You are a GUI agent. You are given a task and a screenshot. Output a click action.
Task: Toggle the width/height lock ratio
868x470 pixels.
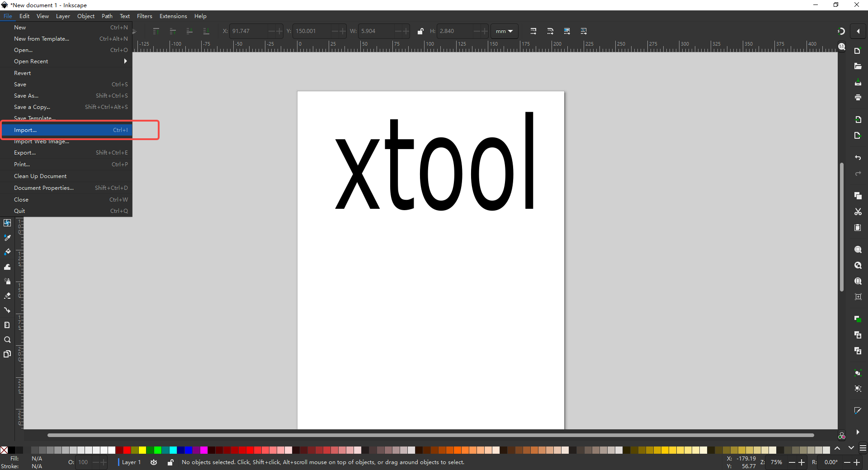(x=420, y=31)
